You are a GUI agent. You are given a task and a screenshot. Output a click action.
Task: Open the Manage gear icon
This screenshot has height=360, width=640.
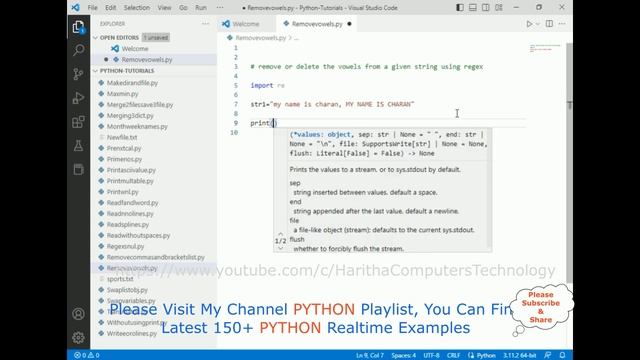click(x=78, y=338)
